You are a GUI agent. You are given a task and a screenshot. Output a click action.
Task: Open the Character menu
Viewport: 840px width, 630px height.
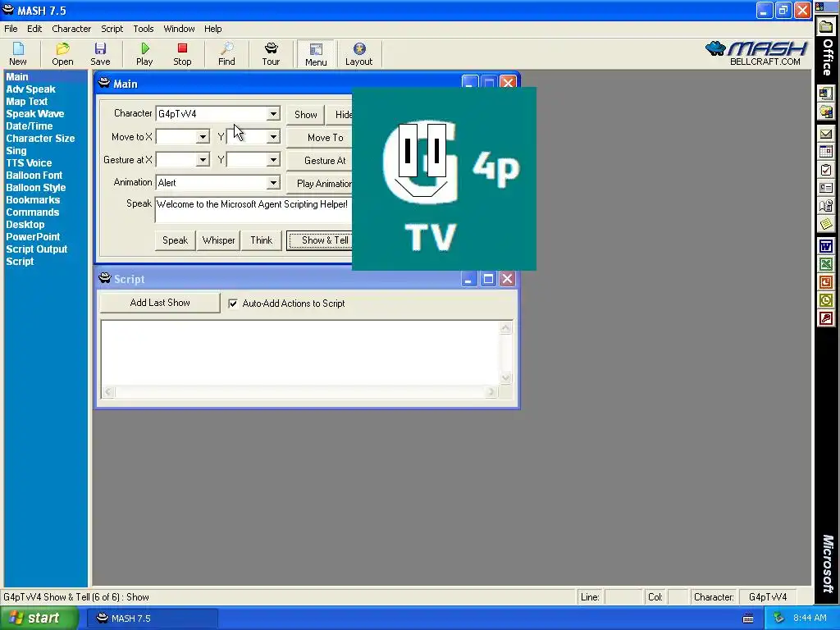[71, 29]
